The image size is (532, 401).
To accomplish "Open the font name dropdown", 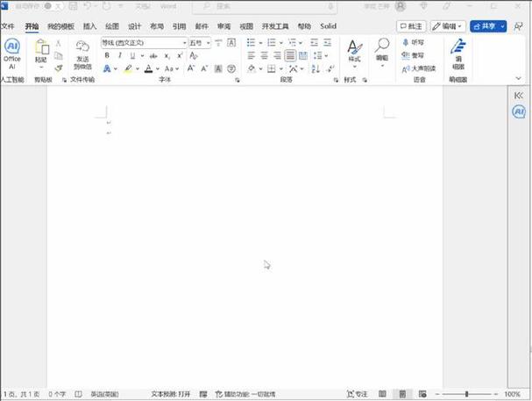I will pyautogui.click(x=185, y=43).
